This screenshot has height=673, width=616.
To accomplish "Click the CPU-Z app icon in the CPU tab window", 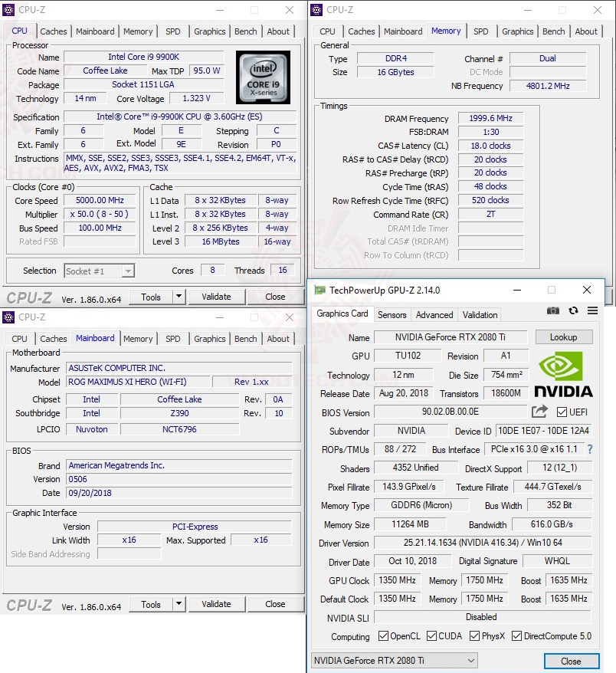I will [8, 9].
